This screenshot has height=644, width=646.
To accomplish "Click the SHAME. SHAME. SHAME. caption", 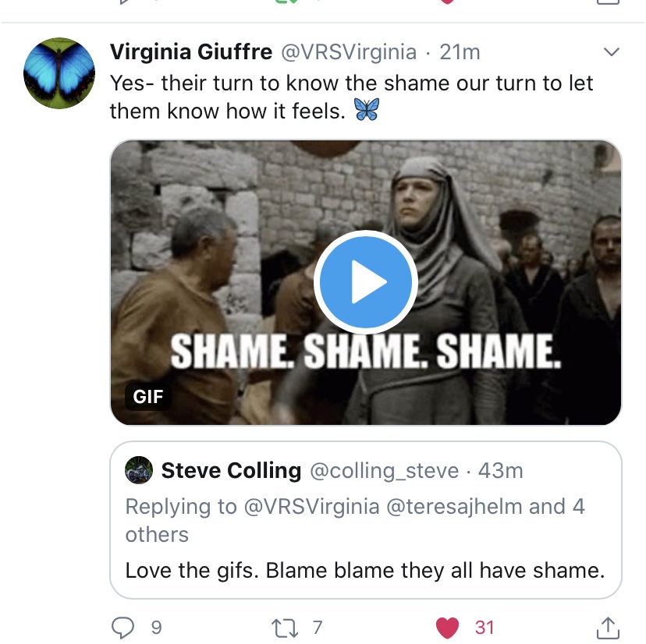I will click(x=365, y=352).
